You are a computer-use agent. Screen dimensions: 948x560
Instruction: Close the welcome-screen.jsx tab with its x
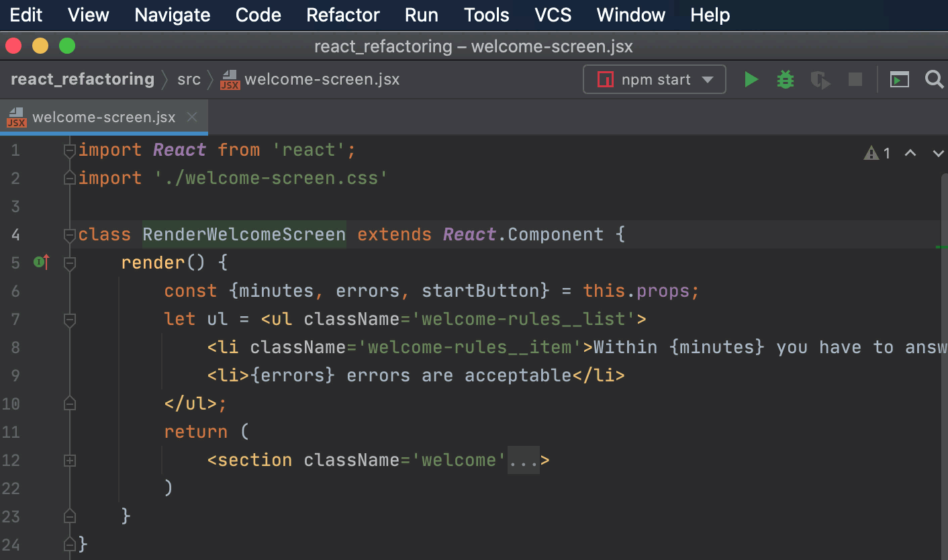pyautogui.click(x=192, y=117)
